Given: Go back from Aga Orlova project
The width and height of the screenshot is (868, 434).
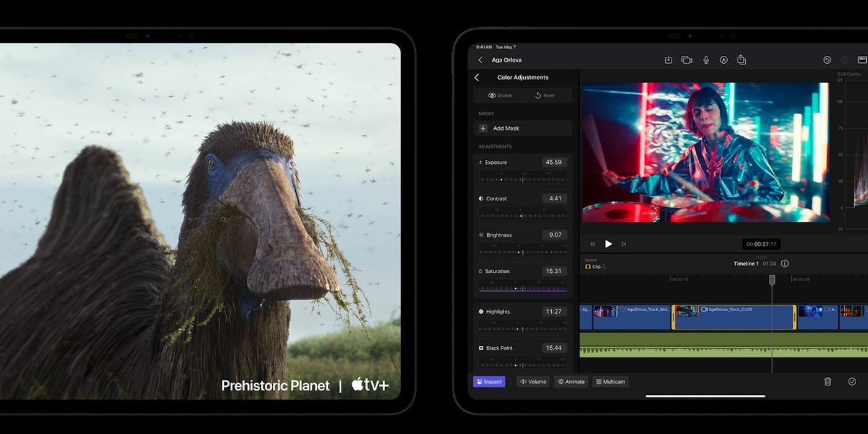Looking at the screenshot, I should click(x=480, y=60).
